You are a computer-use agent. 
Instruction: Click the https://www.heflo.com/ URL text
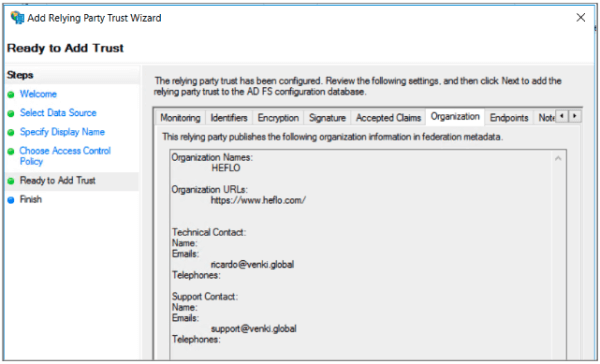click(x=258, y=201)
